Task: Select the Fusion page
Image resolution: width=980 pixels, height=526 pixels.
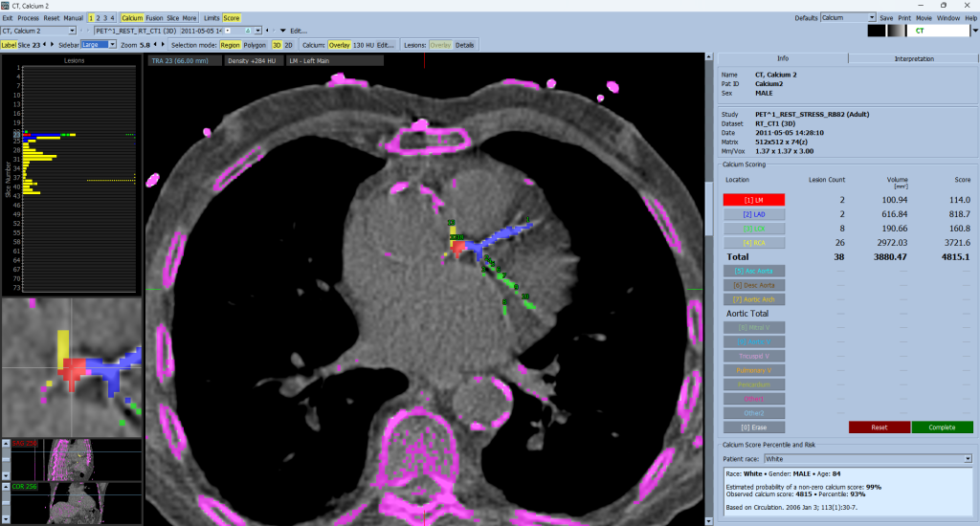Action: [x=154, y=18]
